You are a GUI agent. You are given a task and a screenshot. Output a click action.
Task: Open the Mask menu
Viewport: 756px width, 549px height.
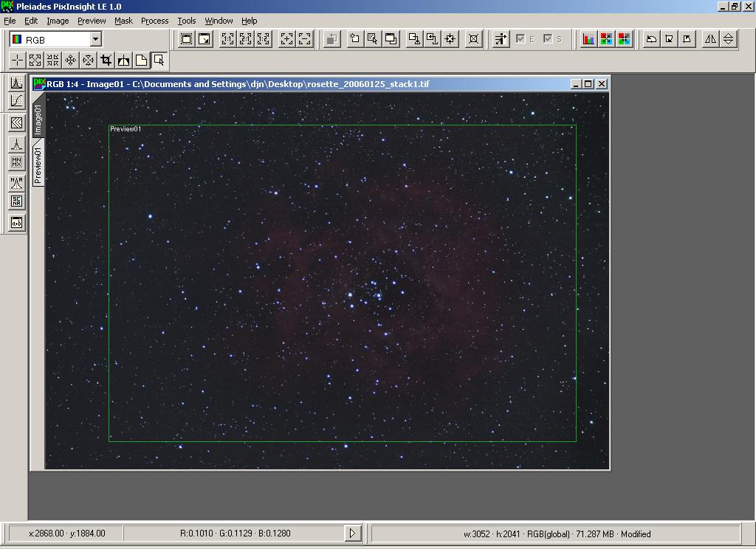coord(123,21)
